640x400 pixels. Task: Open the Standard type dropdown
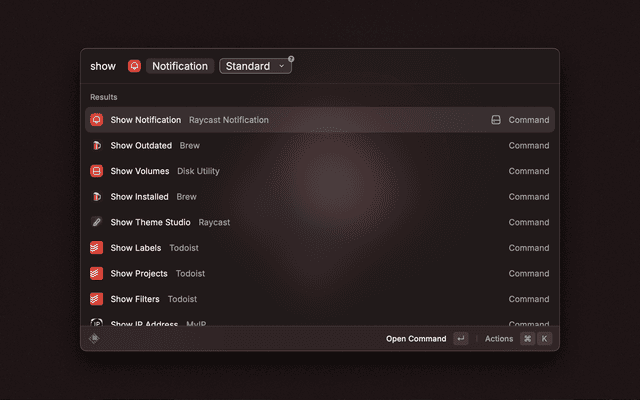pos(254,66)
